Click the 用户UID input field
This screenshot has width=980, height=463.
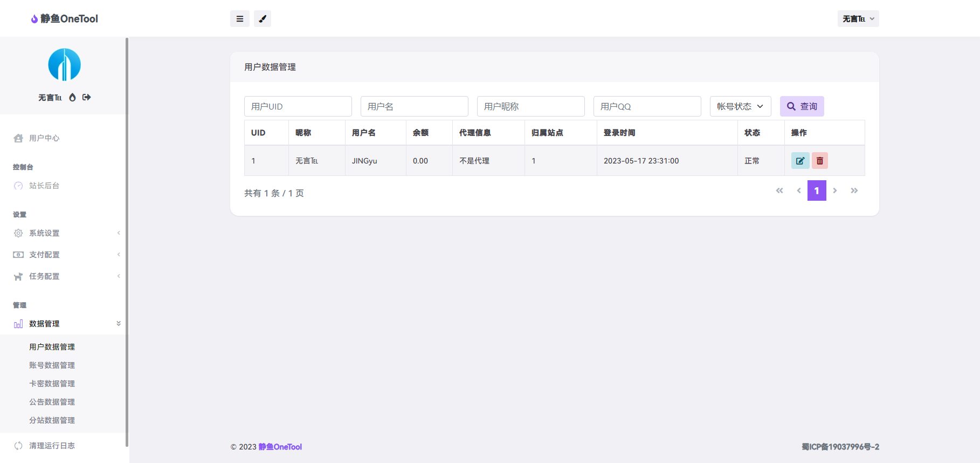point(298,106)
